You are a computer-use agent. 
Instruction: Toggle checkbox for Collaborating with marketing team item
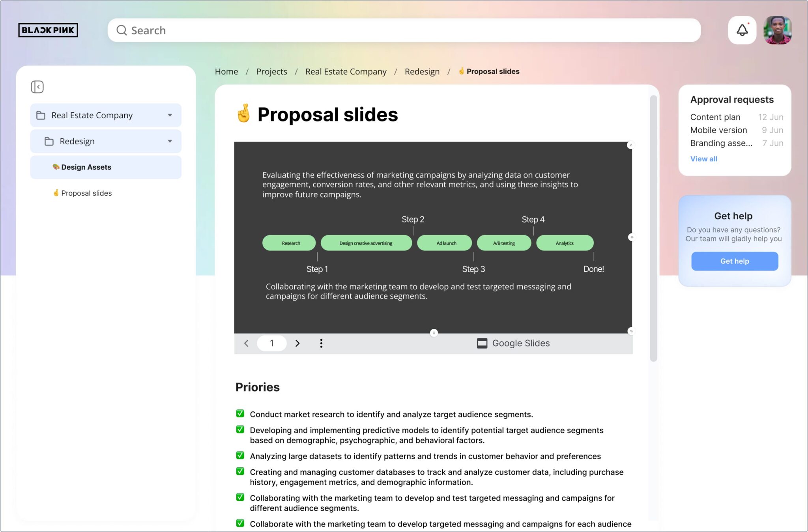240,497
